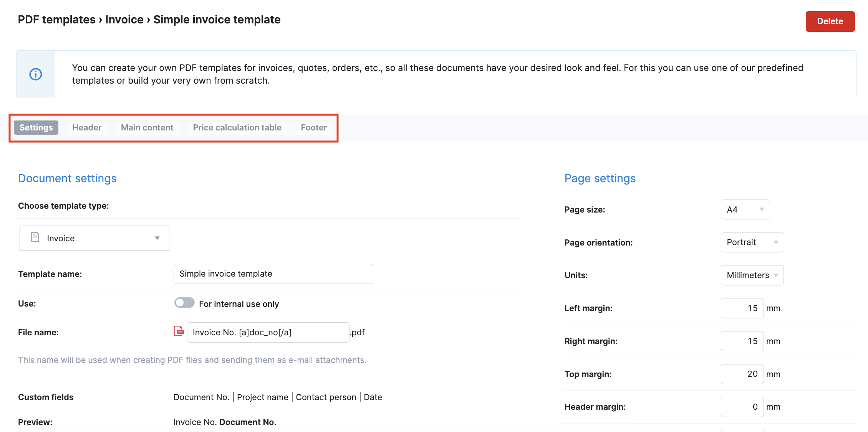
Task: Click the red PDF file icon
Action: coord(179,331)
